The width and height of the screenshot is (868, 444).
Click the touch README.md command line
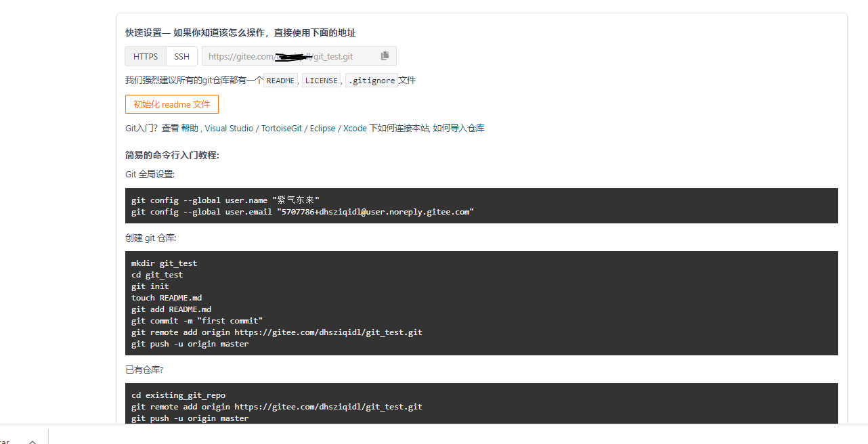167,298
